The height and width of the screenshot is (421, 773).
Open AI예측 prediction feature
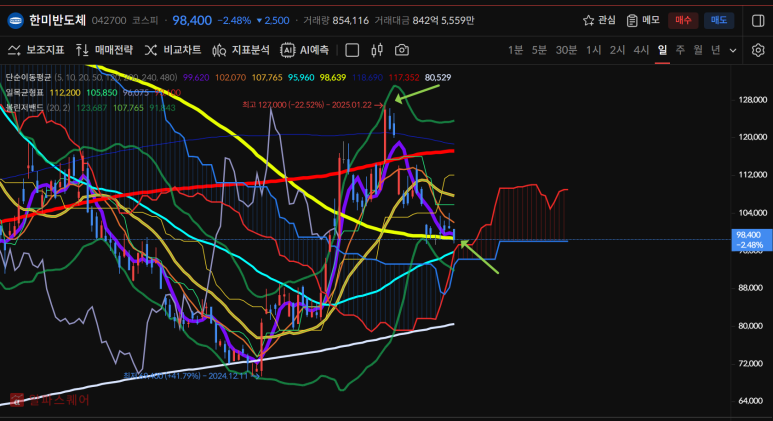pos(304,50)
